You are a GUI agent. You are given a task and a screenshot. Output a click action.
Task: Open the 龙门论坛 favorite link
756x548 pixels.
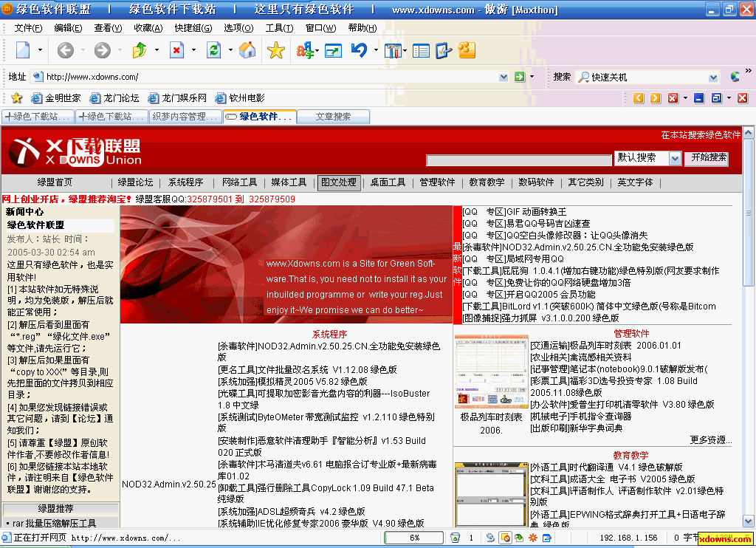pyautogui.click(x=114, y=98)
